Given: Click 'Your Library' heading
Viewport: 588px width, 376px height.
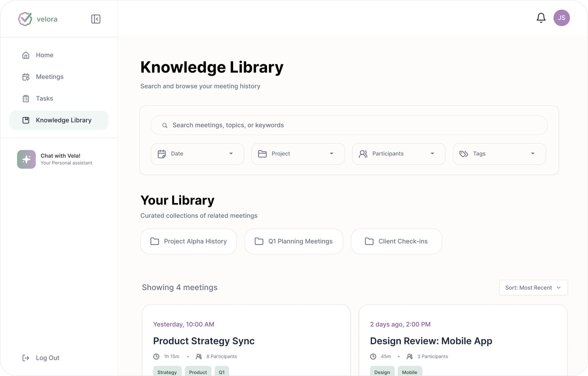Looking at the screenshot, I should pyautogui.click(x=178, y=201).
